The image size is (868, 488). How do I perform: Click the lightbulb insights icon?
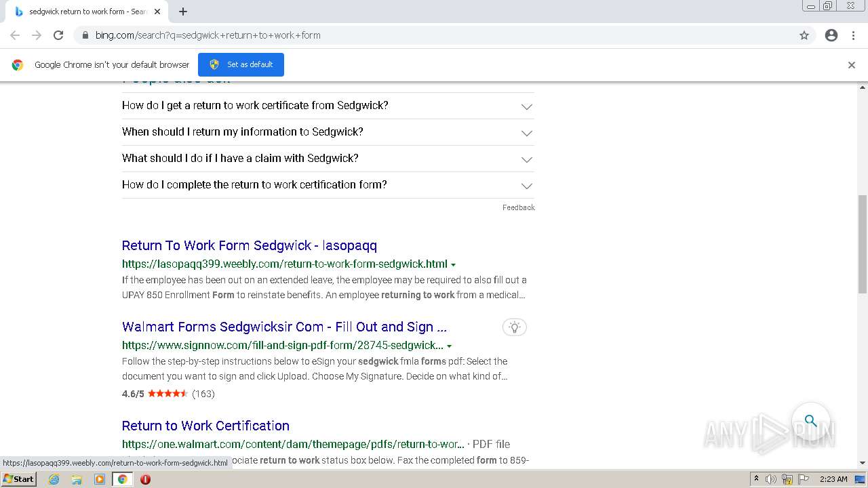[515, 327]
